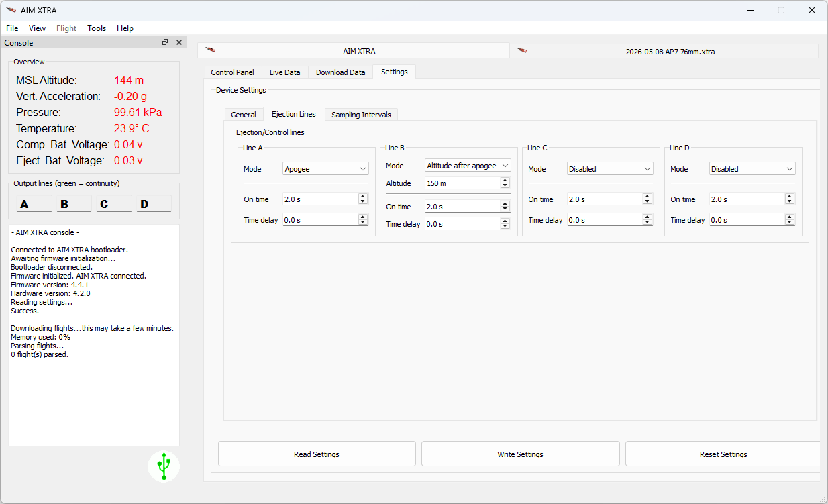Viewport: 828px width, 504px height.
Task: Click the rocket icon on AIM XTRA tab
Action: click(210, 50)
